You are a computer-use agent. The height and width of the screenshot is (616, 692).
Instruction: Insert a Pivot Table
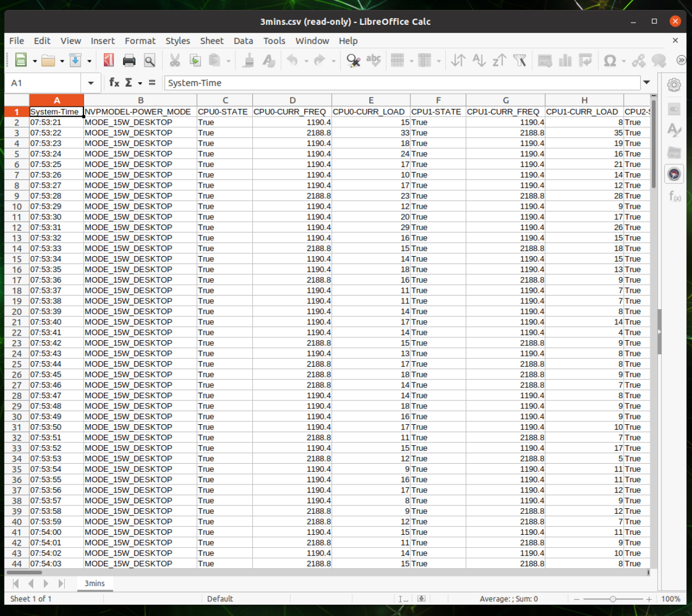coord(586,60)
